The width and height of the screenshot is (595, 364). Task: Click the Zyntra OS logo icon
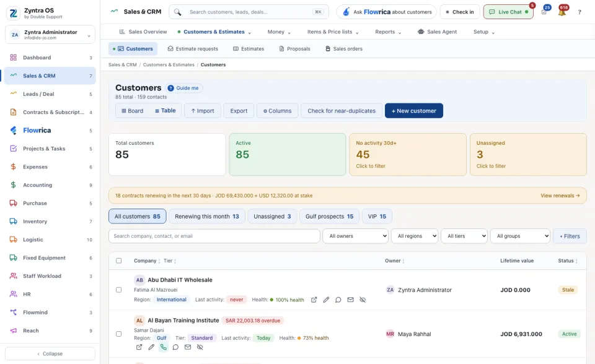point(14,13)
